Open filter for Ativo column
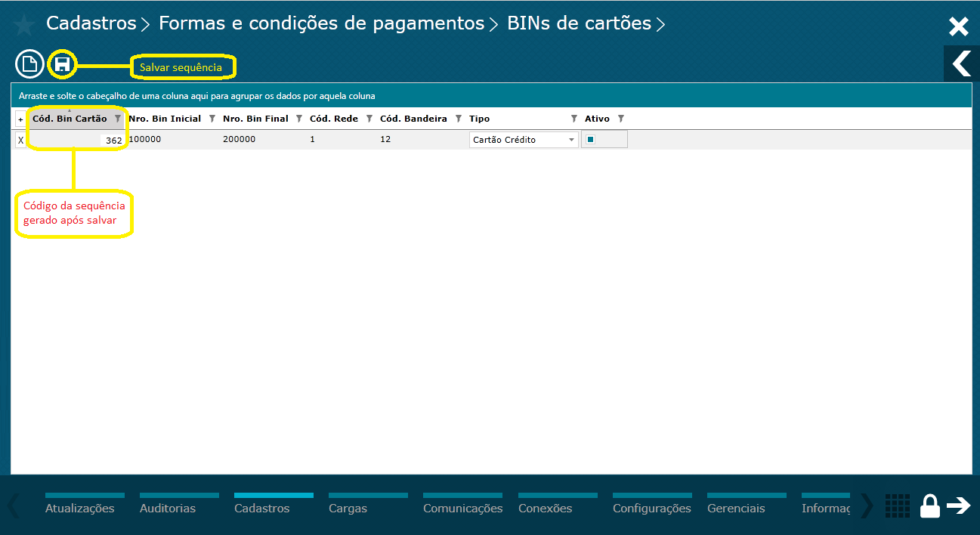 click(621, 119)
